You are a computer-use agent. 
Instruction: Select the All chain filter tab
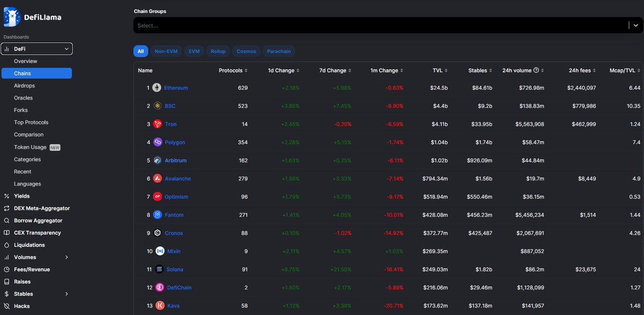click(141, 51)
